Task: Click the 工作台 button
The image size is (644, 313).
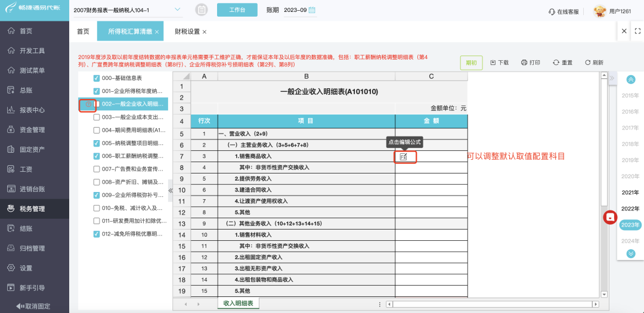Action: 237,10
